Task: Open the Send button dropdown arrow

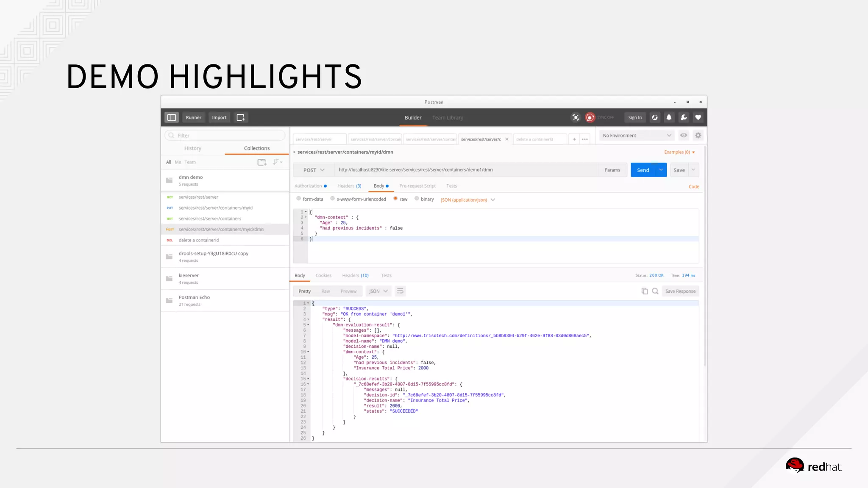Action: pos(661,170)
